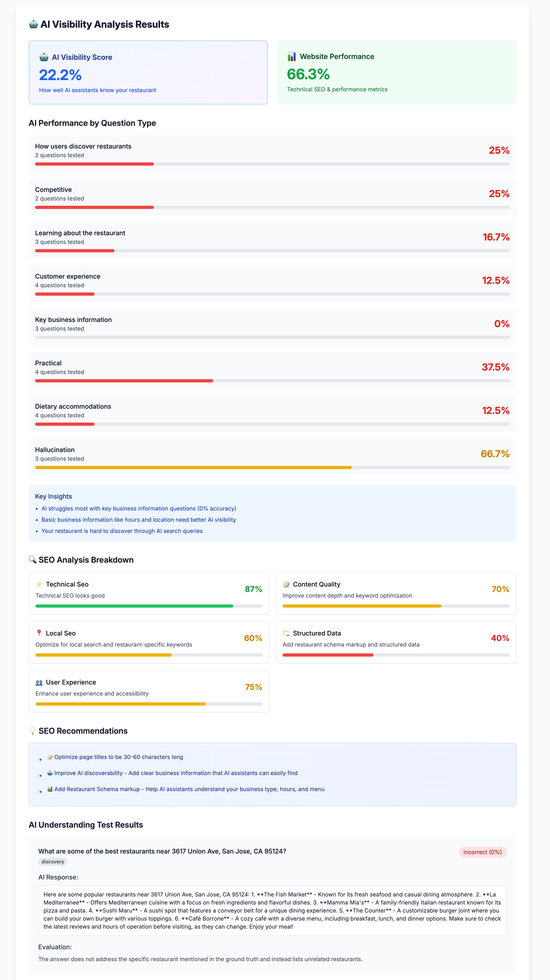The width and height of the screenshot is (550, 980).
Task: Click the Key Insights panel first bullet
Action: [x=139, y=508]
